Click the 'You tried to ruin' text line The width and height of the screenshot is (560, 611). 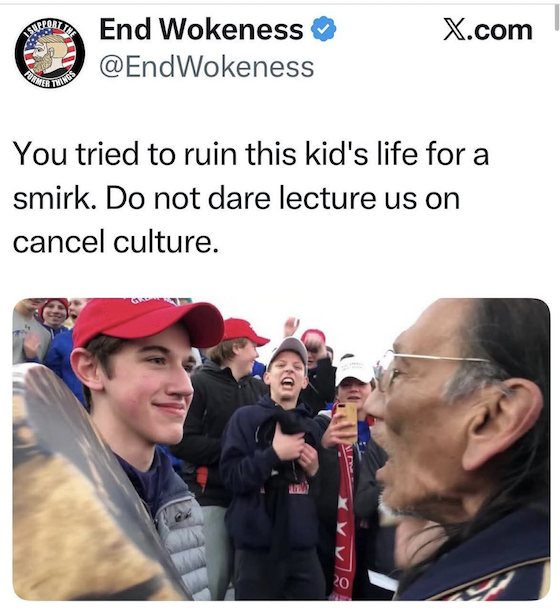click(x=125, y=154)
